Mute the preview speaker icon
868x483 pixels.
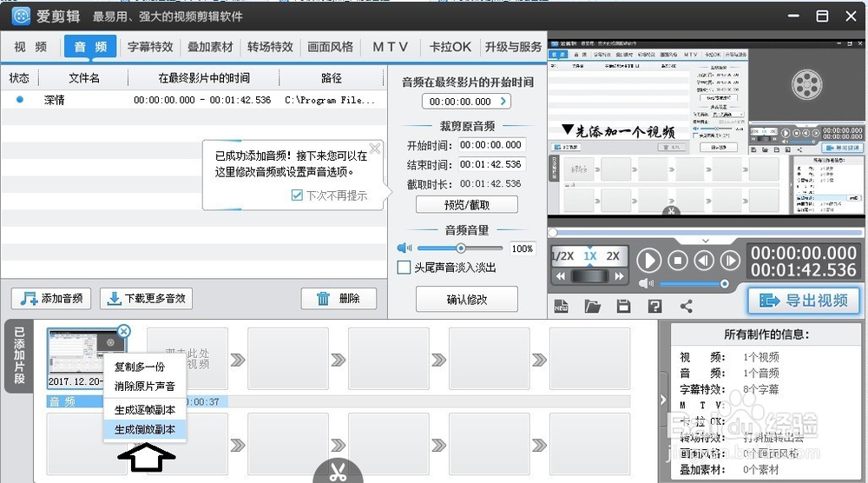click(x=646, y=283)
